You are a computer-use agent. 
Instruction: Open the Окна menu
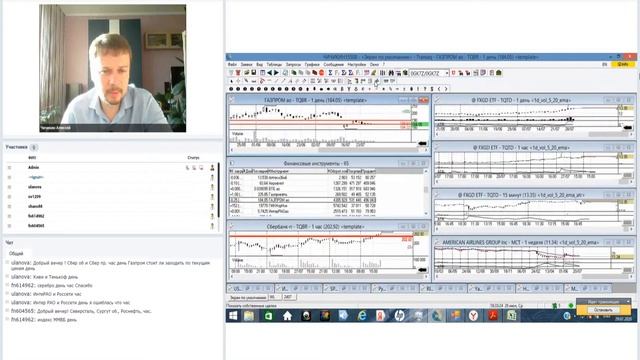pyautogui.click(x=374, y=64)
